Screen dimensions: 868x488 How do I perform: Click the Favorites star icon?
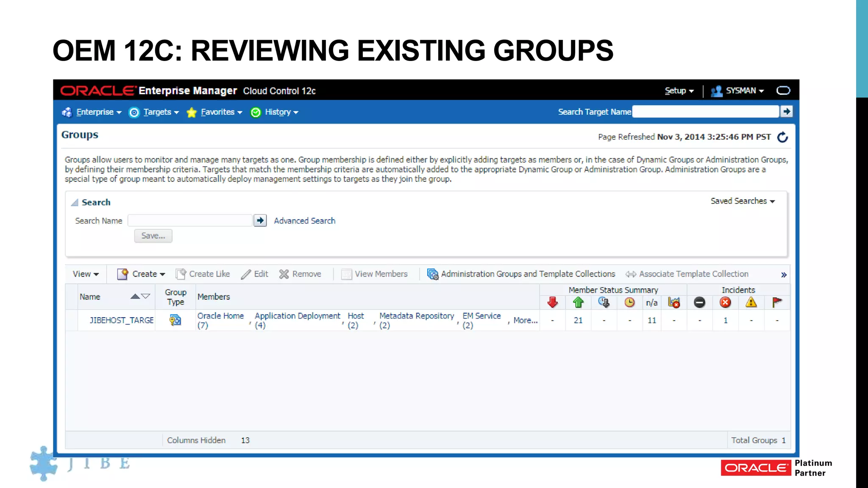192,112
